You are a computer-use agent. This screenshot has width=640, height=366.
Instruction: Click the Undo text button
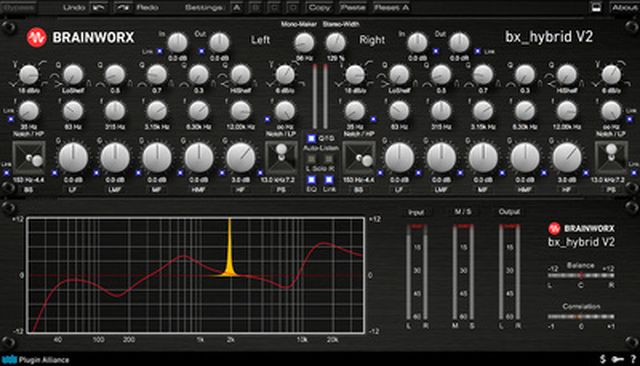pos(75,8)
